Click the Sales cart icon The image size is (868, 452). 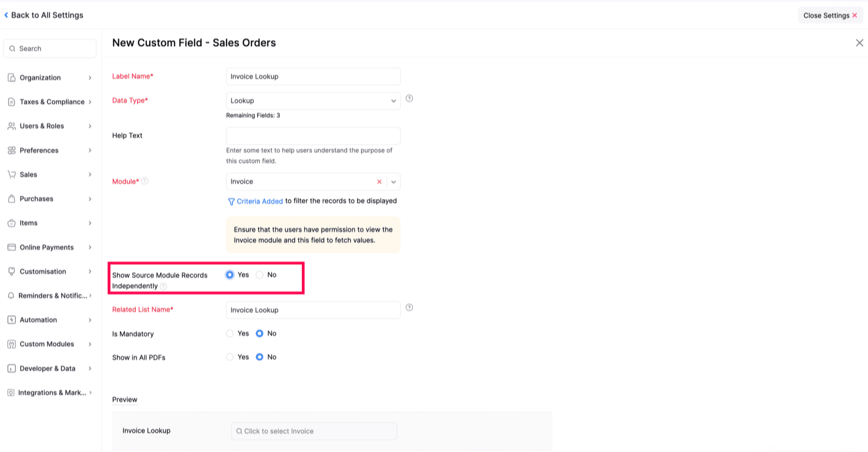click(x=12, y=175)
